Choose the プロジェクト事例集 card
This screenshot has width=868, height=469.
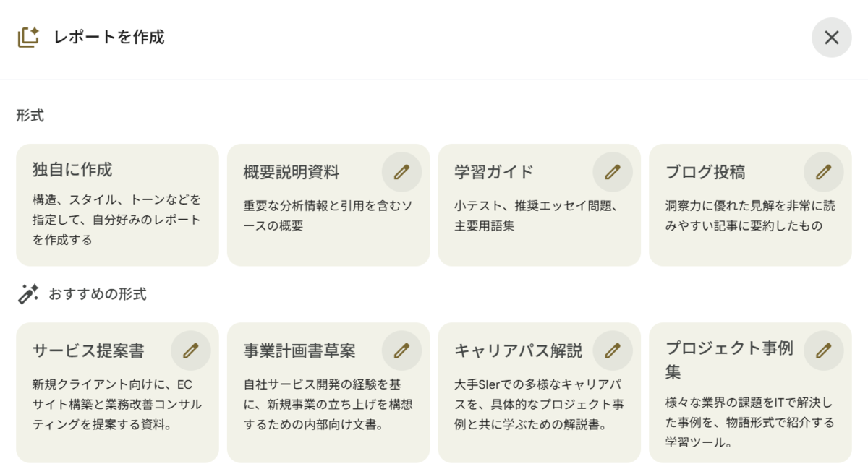point(750,392)
